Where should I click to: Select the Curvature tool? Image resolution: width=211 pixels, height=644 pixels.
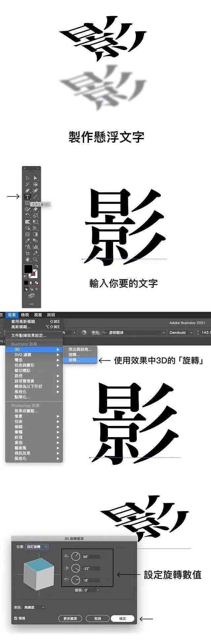pos(35,190)
